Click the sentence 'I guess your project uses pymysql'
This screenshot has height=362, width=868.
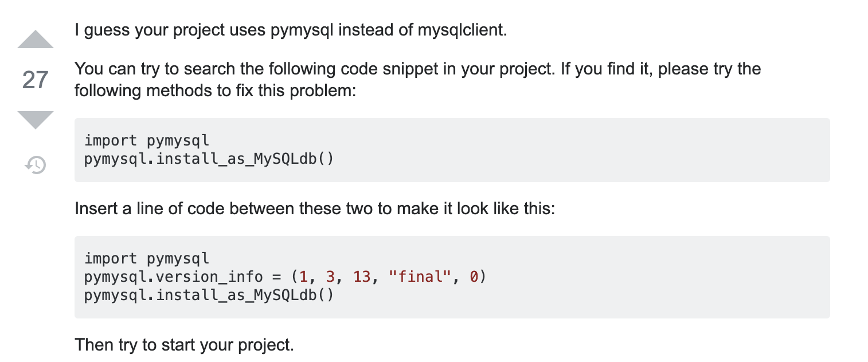[204, 30]
